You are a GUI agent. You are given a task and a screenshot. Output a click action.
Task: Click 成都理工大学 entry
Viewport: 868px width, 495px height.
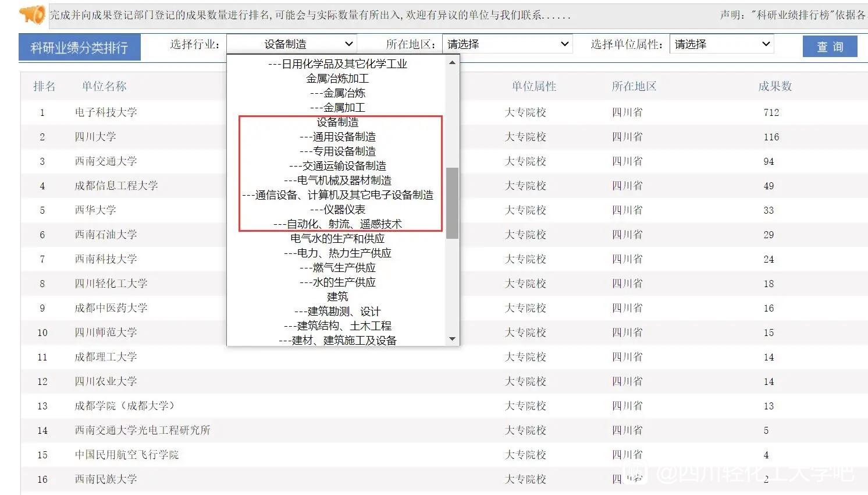pos(106,357)
